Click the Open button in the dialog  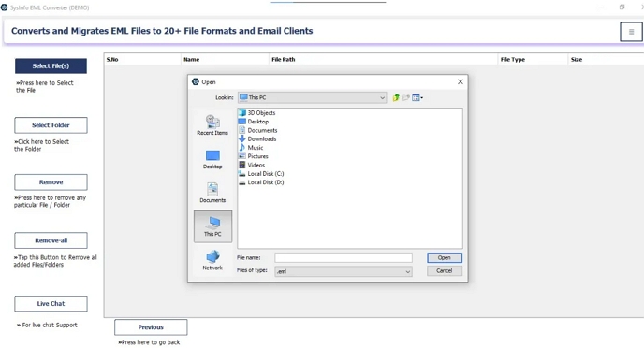pyautogui.click(x=445, y=257)
